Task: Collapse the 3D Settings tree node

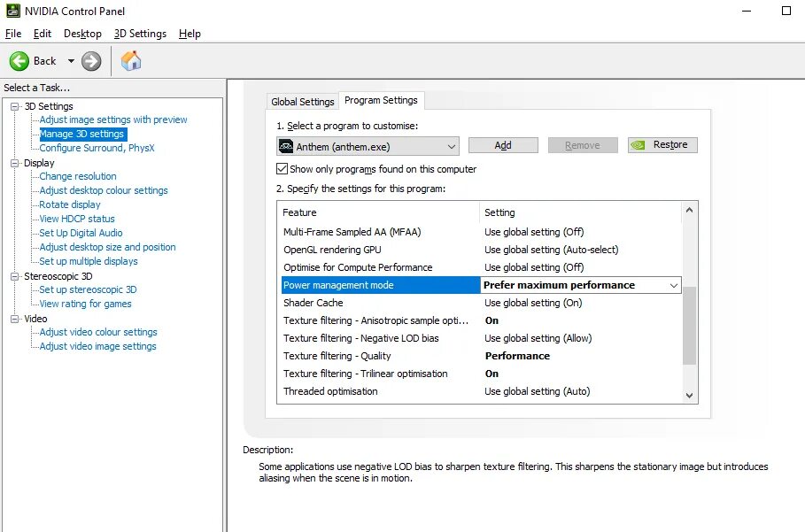Action: (x=15, y=106)
